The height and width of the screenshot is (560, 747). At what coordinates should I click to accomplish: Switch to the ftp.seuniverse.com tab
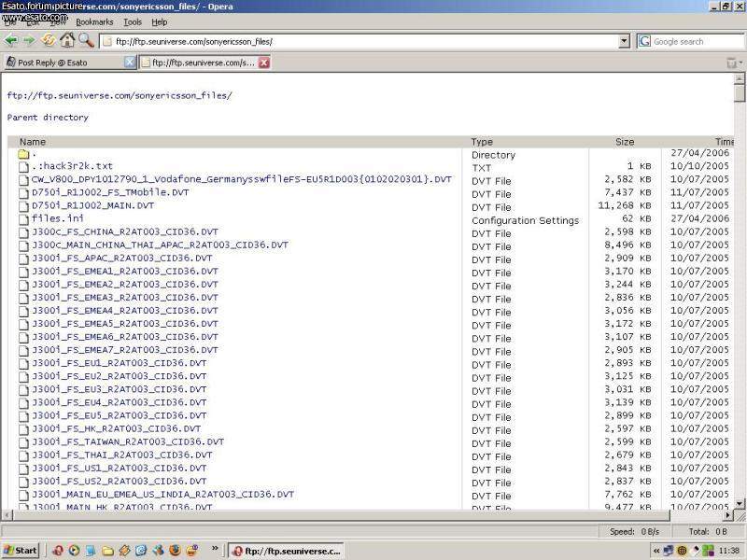[205, 63]
